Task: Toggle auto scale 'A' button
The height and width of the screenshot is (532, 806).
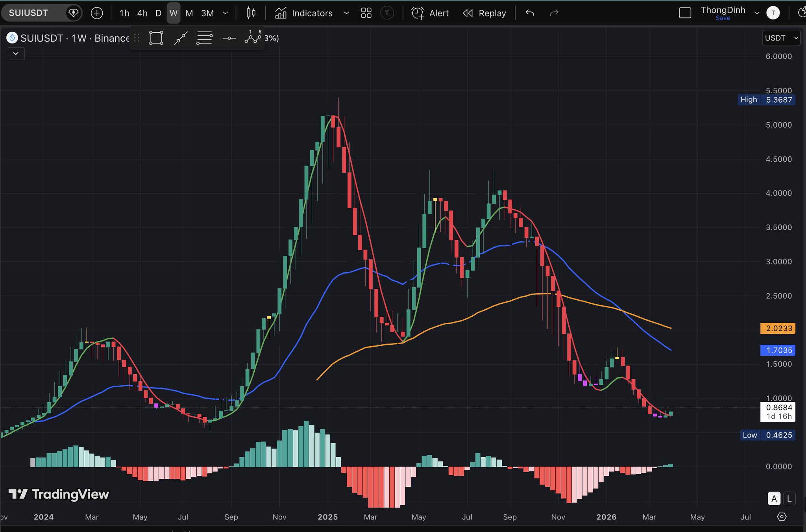Action: coord(774,499)
